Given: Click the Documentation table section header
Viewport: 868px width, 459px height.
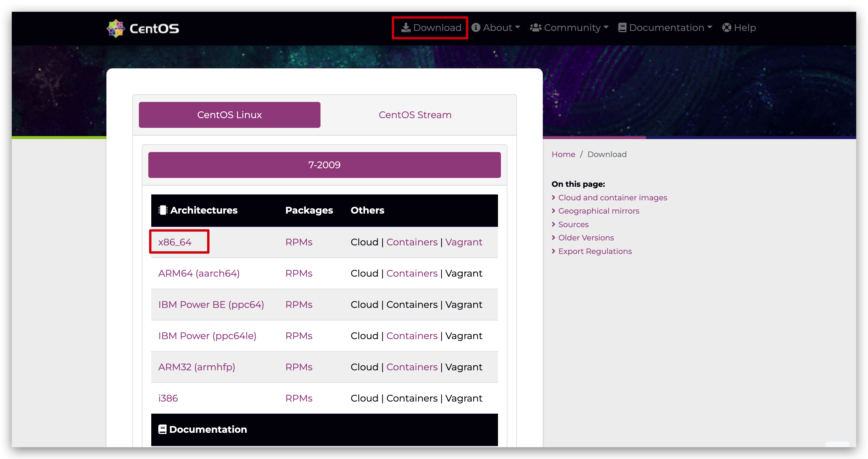Looking at the screenshot, I should click(x=208, y=429).
